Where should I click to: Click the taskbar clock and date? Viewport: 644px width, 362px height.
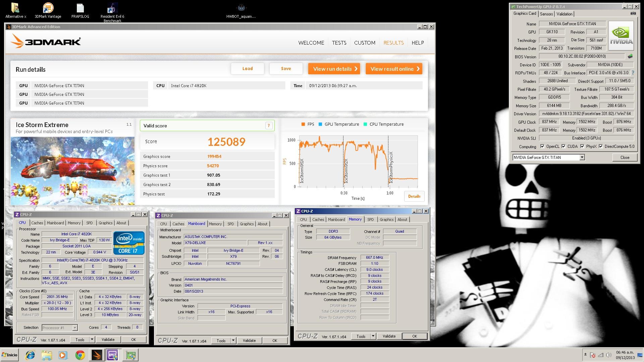(625, 355)
